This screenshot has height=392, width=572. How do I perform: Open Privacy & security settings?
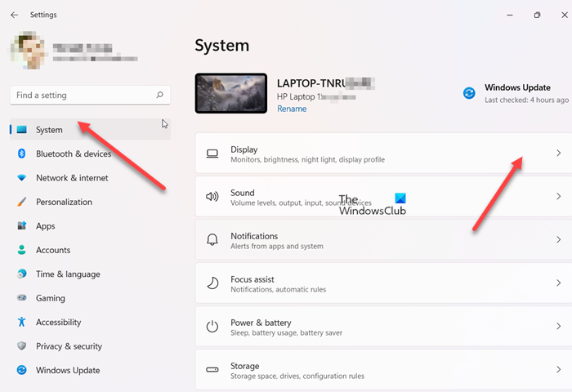coord(90,346)
